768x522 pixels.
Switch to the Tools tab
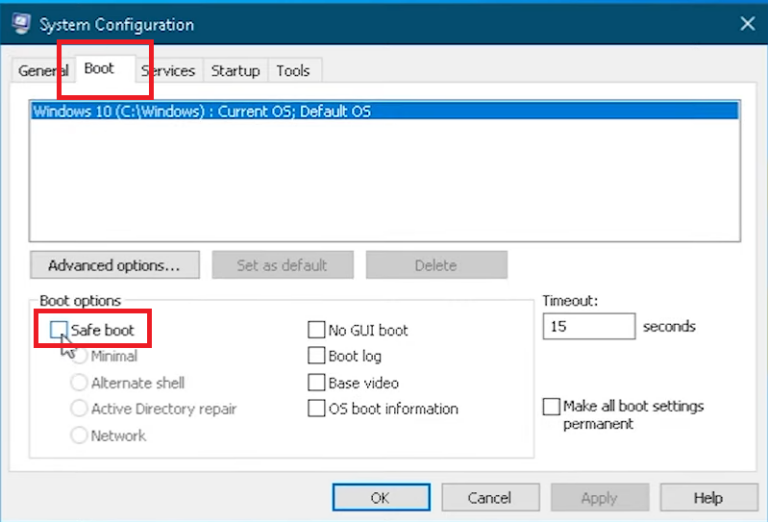tap(293, 71)
